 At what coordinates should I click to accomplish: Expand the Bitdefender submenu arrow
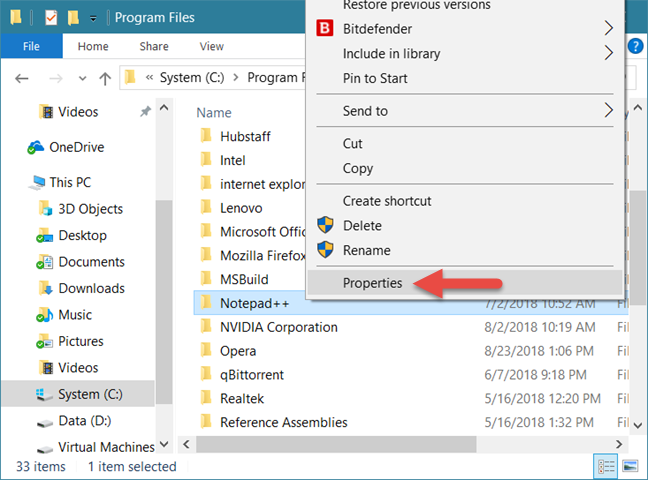[x=608, y=28]
